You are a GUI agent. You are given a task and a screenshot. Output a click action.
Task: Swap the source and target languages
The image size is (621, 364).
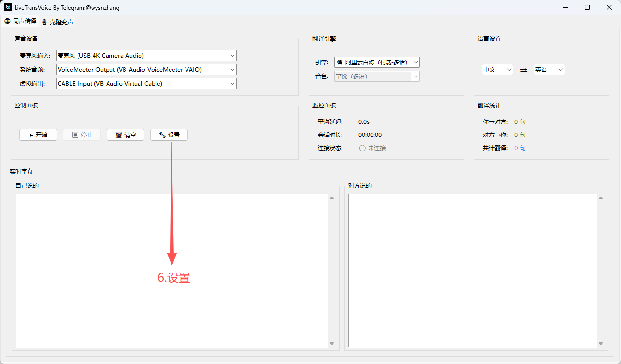point(523,70)
